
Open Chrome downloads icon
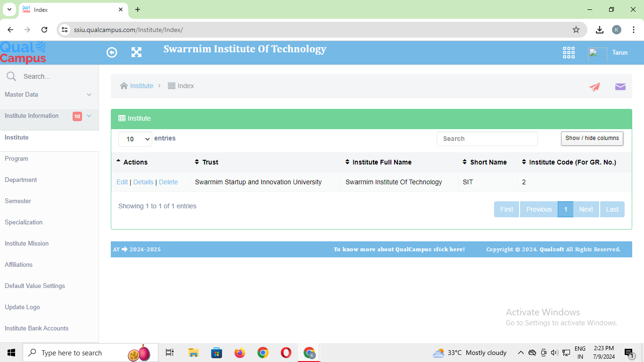click(x=600, y=30)
